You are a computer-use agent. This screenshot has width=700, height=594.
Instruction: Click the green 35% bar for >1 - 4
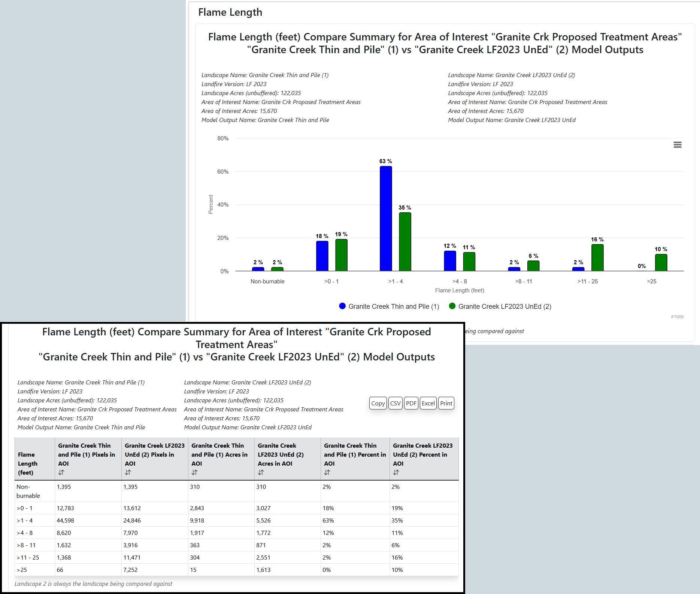click(x=405, y=242)
